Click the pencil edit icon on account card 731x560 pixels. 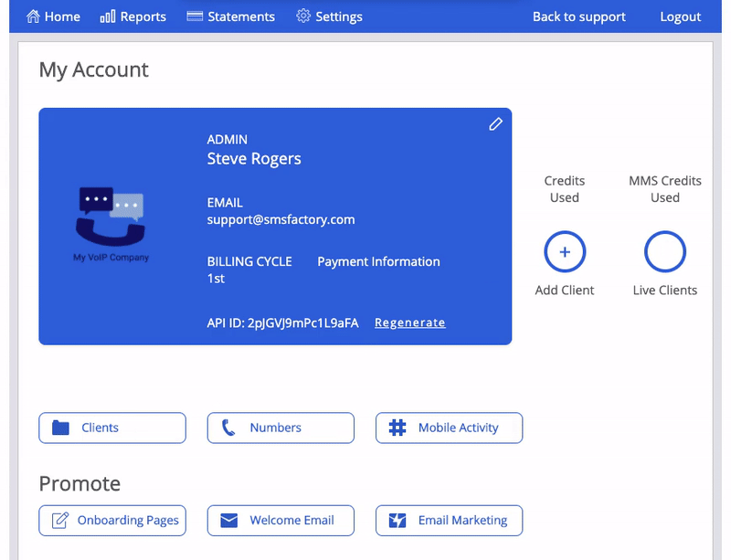495,124
